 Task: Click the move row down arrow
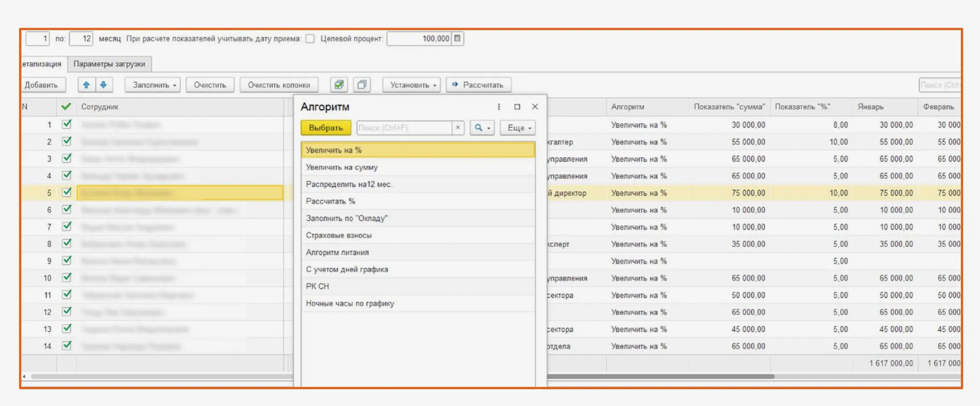103,85
